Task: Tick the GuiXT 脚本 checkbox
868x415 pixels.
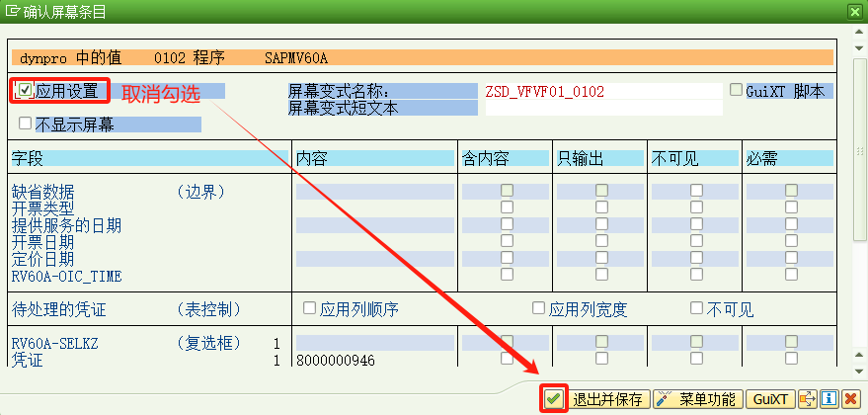Action: coord(736,90)
